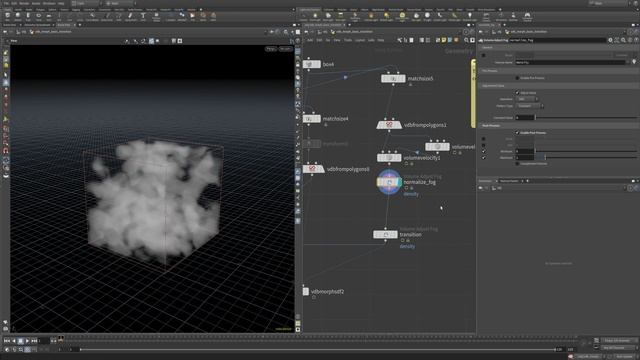Viewport: 640px width, 360px height.
Task: Toggle the Group parameter checkbox
Action: [x=484, y=55]
